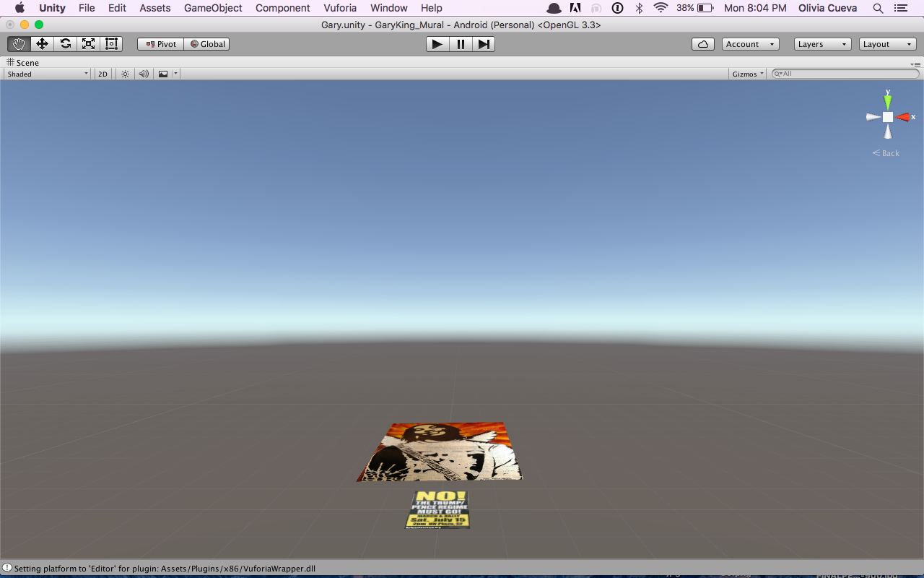Click the battery status indicator
924x578 pixels.
pos(694,8)
